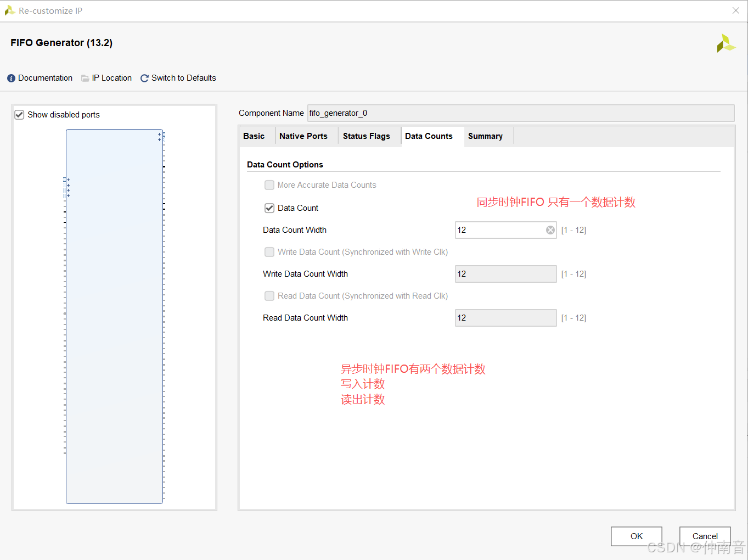
Task: Uncheck the Data Count checkbox
Action: pos(269,208)
